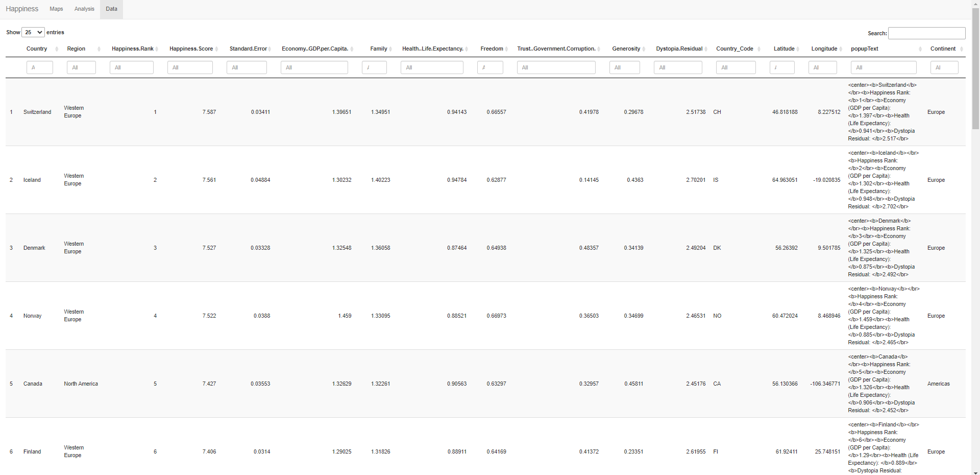The image size is (980, 475).
Task: Click the sort arrows icon beside Country header
Action: 57,49
